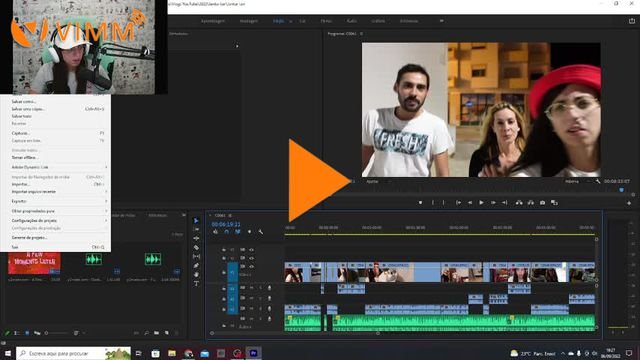Click the quick export icon at top right
640x360 pixels.
[632, 21]
